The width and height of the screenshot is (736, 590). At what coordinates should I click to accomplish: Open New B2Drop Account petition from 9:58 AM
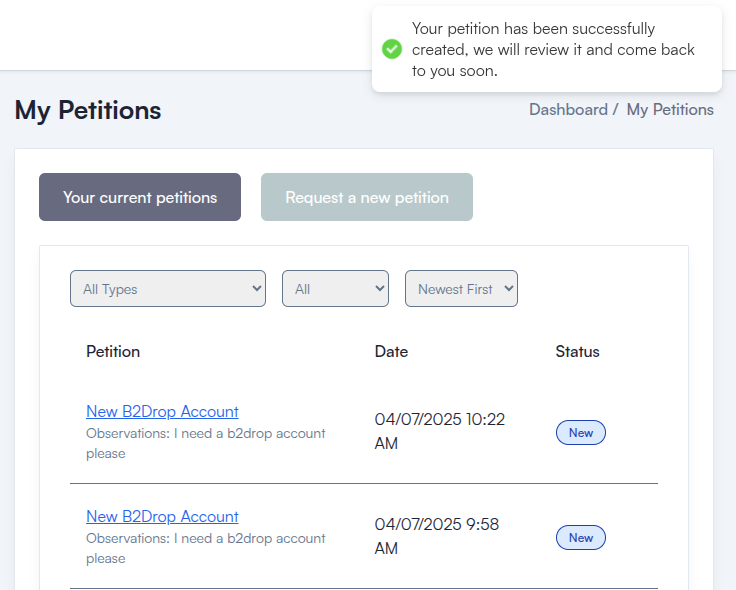[x=162, y=517]
